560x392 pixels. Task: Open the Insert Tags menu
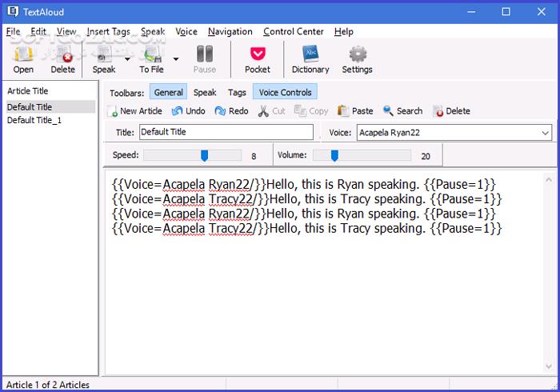tap(108, 32)
